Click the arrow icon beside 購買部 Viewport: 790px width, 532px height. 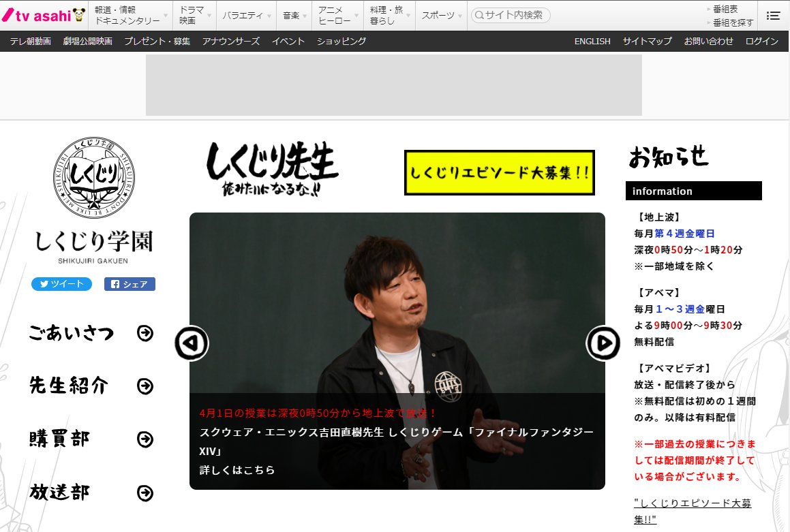click(x=145, y=439)
